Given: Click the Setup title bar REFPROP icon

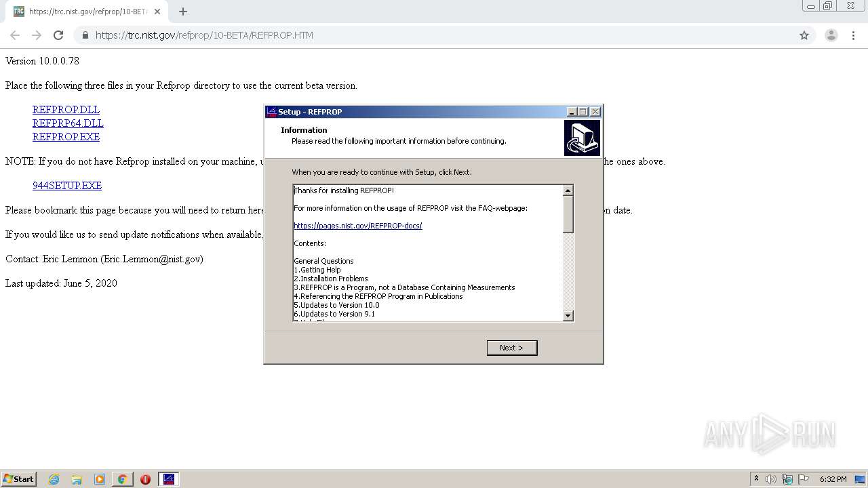Looking at the screenshot, I should point(271,112).
